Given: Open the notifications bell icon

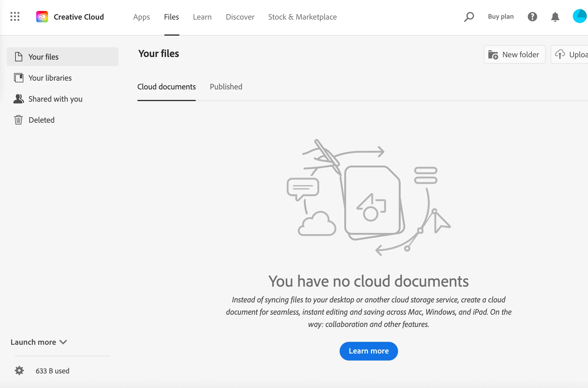Looking at the screenshot, I should (555, 17).
